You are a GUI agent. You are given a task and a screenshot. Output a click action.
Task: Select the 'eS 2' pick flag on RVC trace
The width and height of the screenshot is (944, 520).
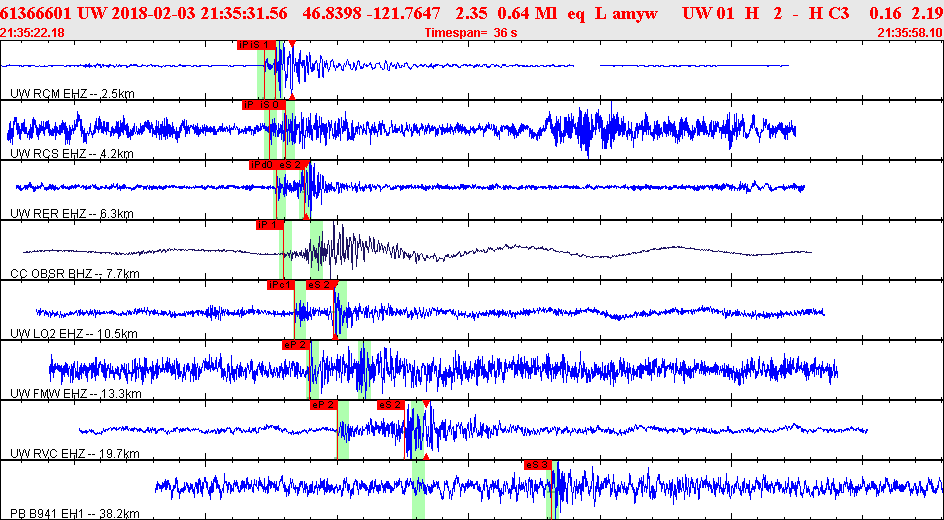pyautogui.click(x=390, y=405)
